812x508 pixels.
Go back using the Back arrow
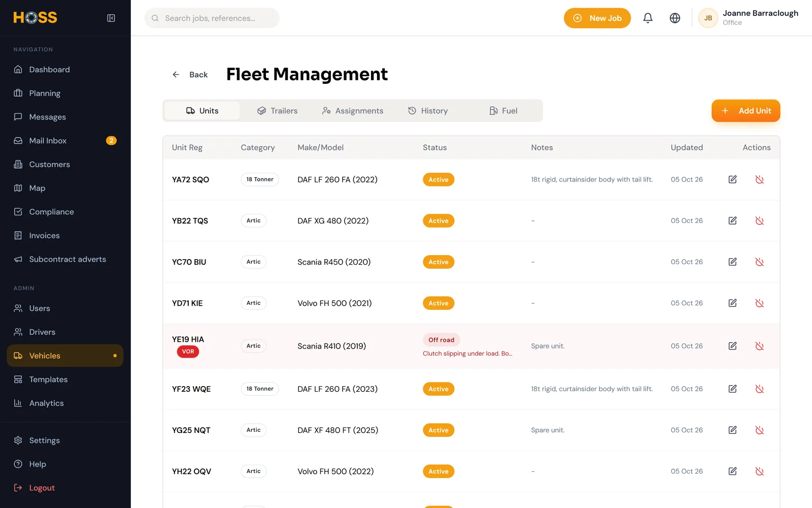(x=190, y=75)
